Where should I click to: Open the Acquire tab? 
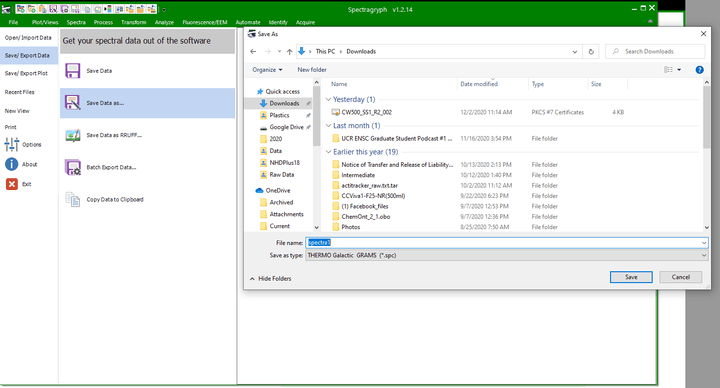tap(305, 22)
